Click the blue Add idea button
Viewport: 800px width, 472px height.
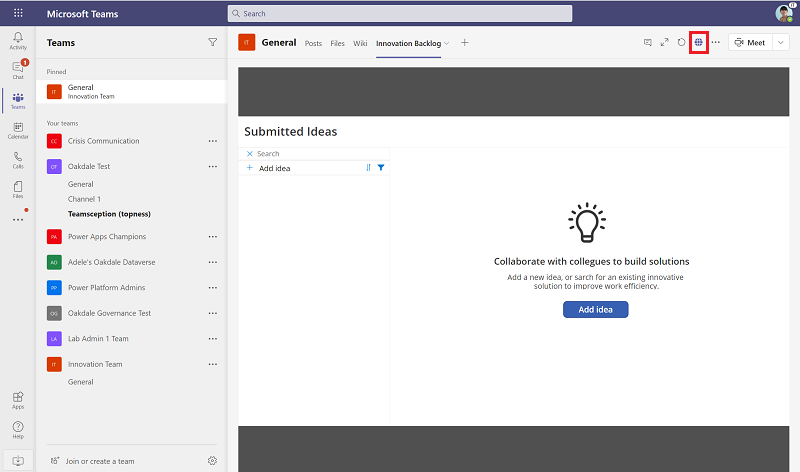[595, 309]
